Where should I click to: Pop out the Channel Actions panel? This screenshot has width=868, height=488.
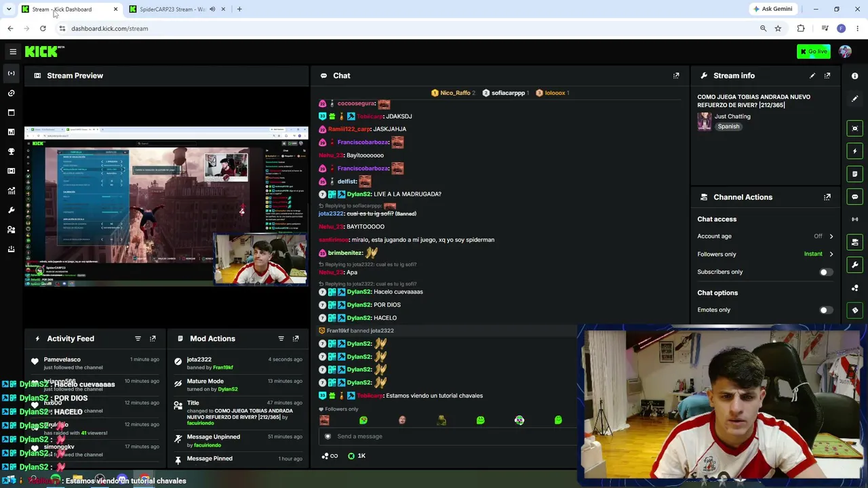click(x=827, y=197)
